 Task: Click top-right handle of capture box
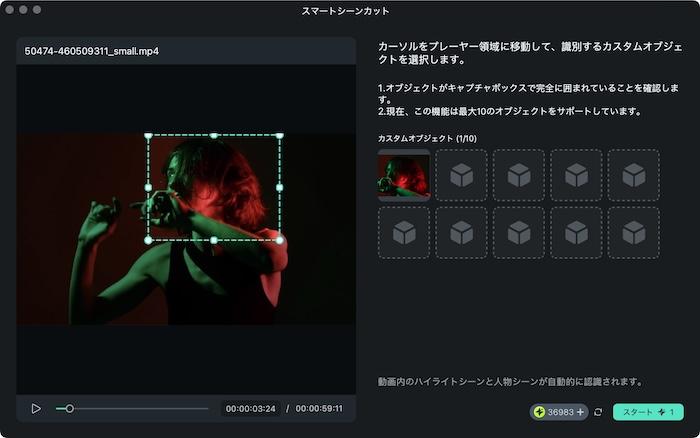[x=279, y=135]
